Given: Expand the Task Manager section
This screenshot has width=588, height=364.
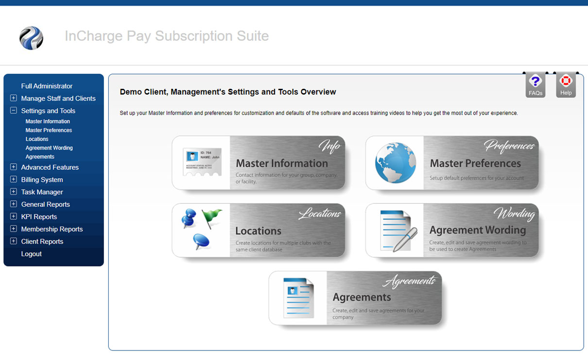Looking at the screenshot, I should (x=13, y=192).
